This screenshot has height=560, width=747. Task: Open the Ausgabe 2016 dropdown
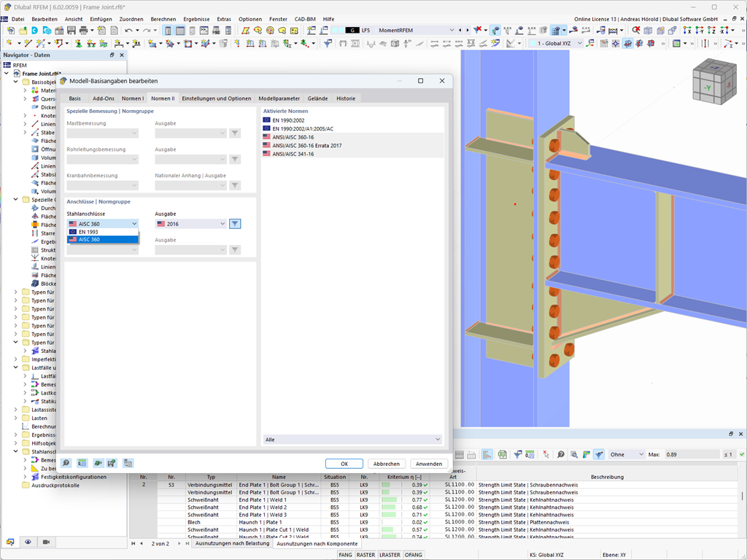(191, 224)
